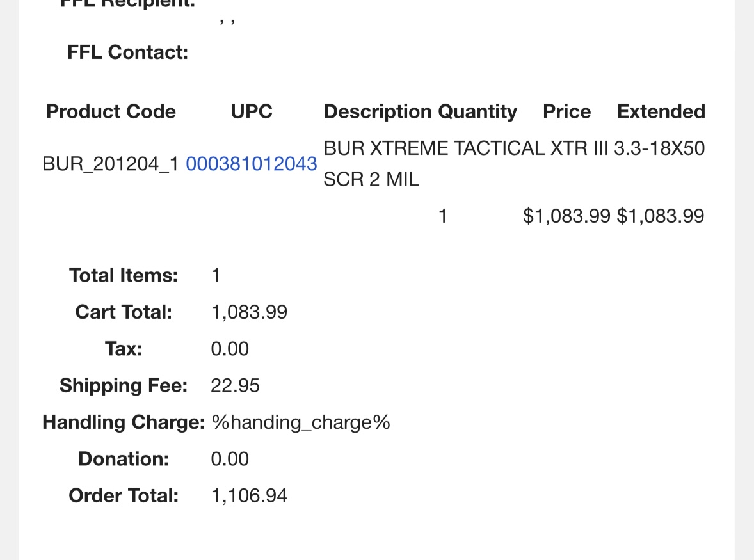The height and width of the screenshot is (560, 754).
Task: Click the Handling Charge label
Action: [124, 422]
